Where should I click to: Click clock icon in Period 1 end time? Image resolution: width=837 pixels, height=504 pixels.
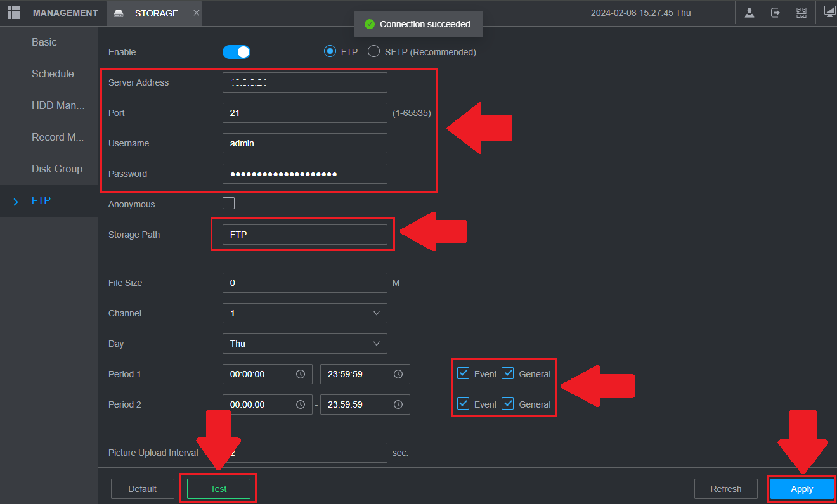click(398, 374)
